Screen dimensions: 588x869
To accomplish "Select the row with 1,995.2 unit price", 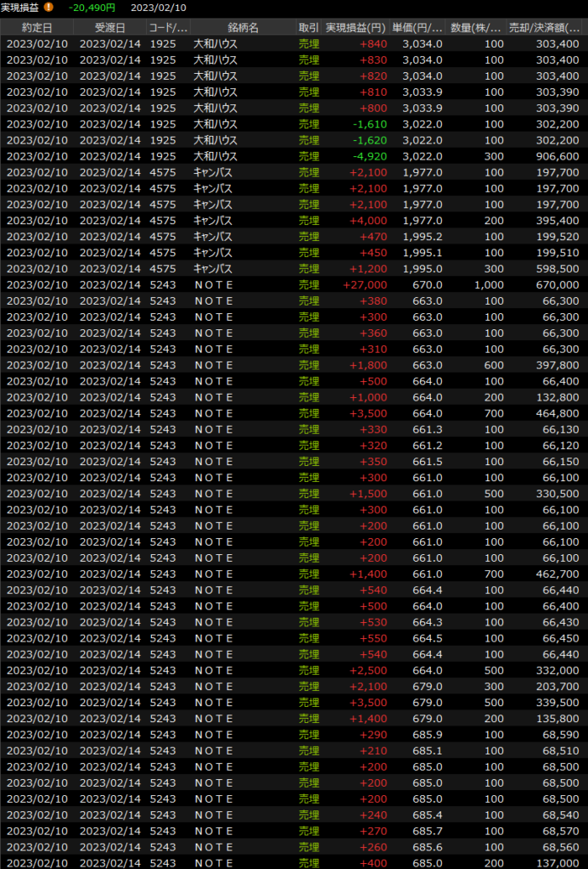I will [294, 237].
